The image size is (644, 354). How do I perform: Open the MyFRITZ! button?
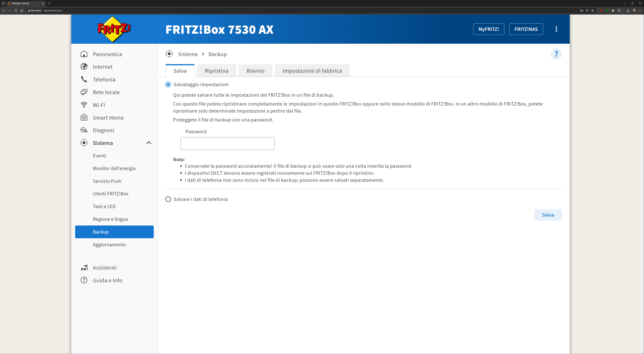pos(489,29)
